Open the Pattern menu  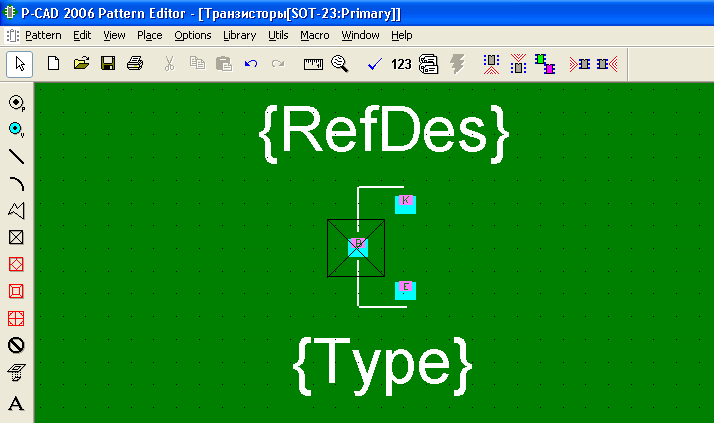43,36
